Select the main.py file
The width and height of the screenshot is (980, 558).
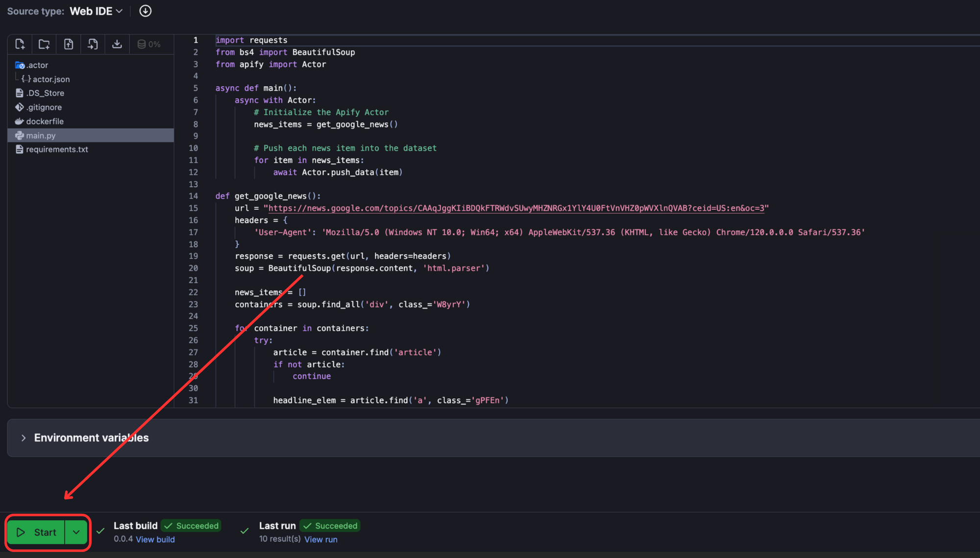point(91,135)
